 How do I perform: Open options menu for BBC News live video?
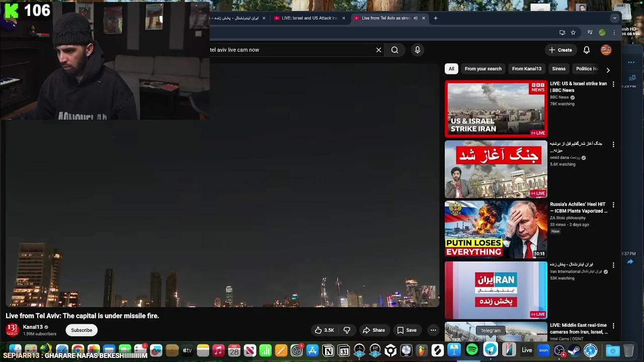point(613,84)
